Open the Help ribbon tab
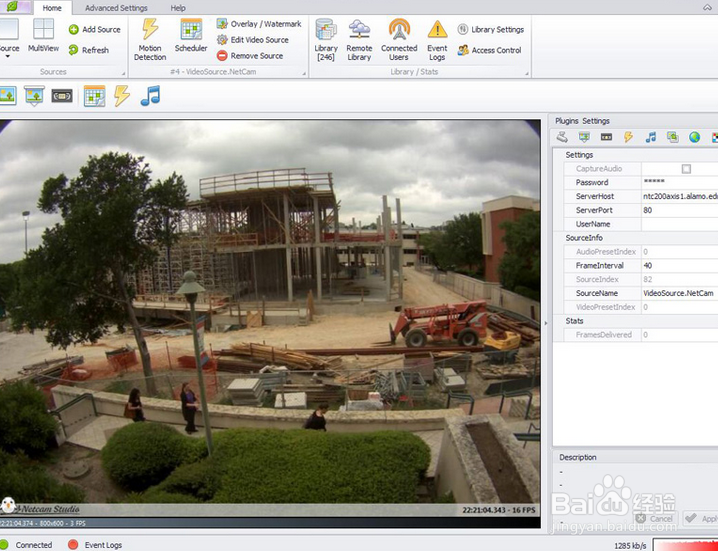Screen dimensions: 718x551 [x=178, y=8]
